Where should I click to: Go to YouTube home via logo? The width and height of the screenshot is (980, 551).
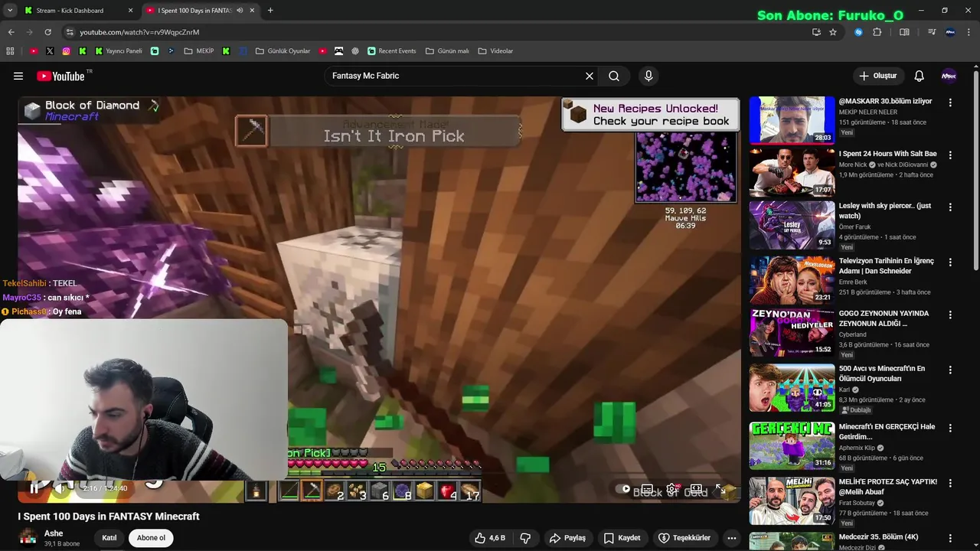[x=61, y=76]
